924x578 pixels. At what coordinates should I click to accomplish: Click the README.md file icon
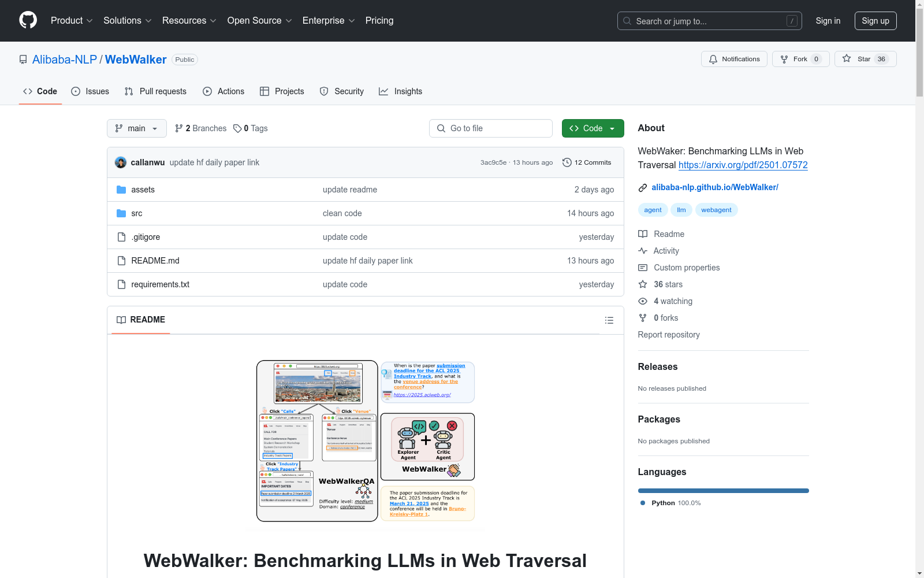[x=121, y=261]
